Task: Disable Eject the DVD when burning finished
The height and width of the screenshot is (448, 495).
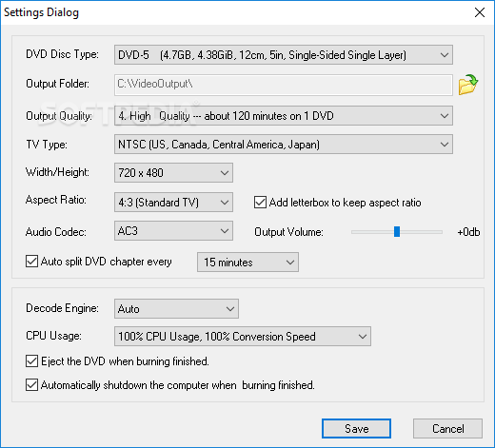Action: pyautogui.click(x=31, y=361)
